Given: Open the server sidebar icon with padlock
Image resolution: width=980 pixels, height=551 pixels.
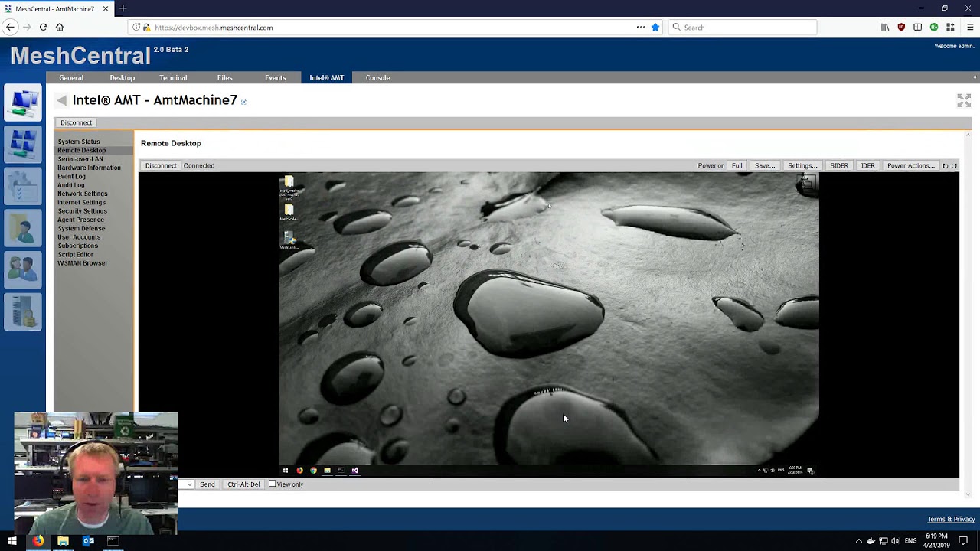Looking at the screenshot, I should (23, 311).
